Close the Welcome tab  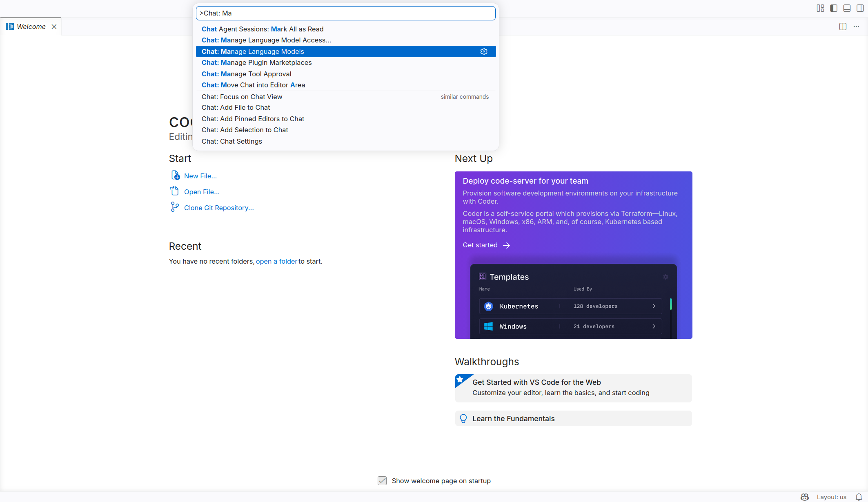coord(54,27)
